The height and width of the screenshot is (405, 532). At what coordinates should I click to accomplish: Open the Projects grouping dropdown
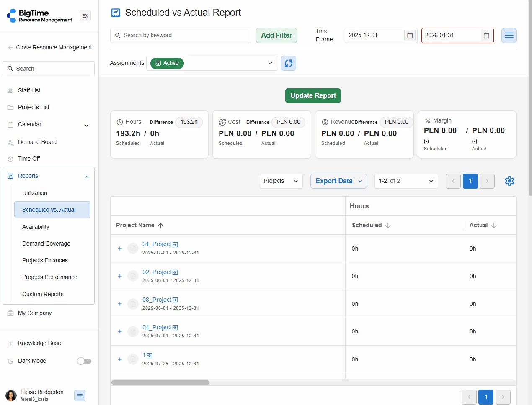pos(281,181)
